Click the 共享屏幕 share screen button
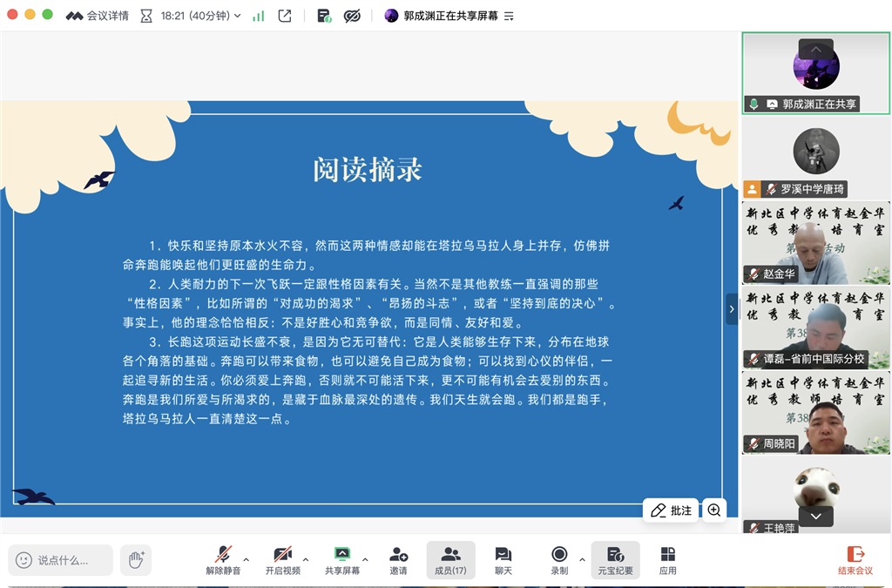Viewport: 892px width, 588px height. tap(341, 560)
